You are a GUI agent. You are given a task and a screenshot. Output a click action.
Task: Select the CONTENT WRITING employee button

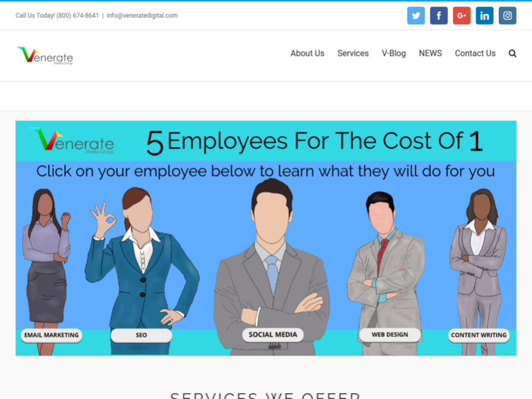479,335
